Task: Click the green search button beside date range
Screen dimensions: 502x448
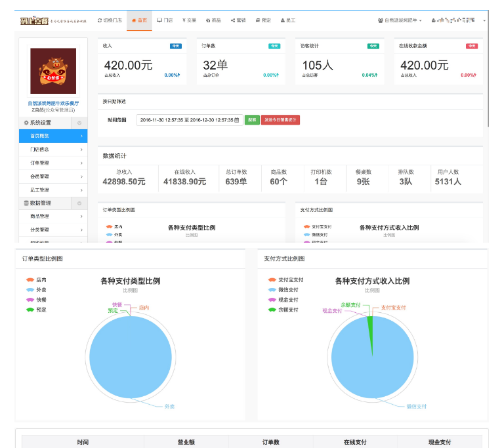Action: (x=252, y=120)
